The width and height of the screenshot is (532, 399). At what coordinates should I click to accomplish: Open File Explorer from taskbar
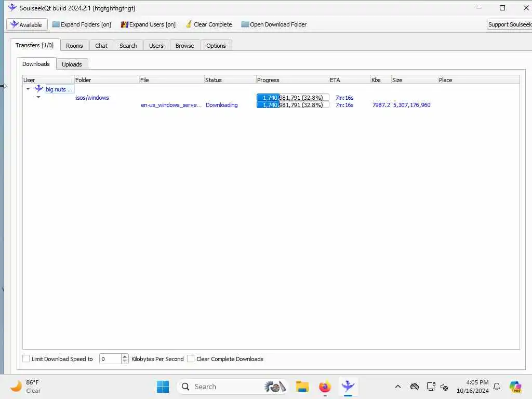(x=302, y=387)
